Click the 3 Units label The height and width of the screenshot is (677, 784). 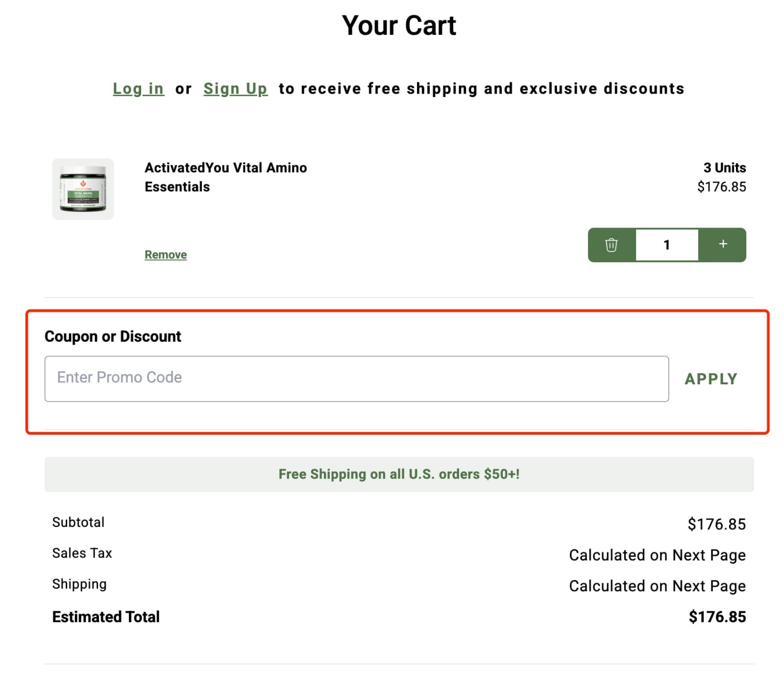click(724, 167)
